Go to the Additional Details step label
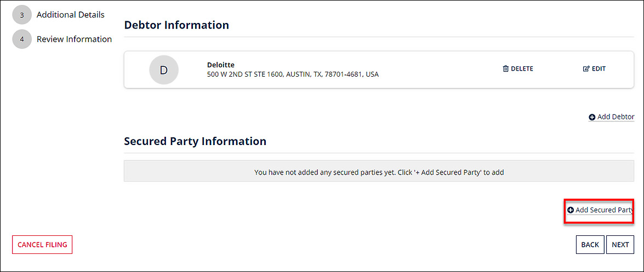644x272 pixels. click(70, 15)
